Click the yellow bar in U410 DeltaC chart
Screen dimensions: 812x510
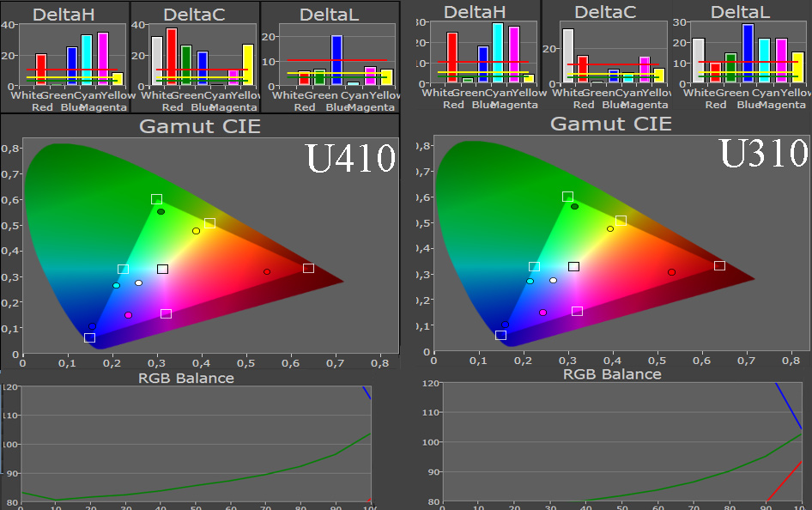tap(248, 64)
